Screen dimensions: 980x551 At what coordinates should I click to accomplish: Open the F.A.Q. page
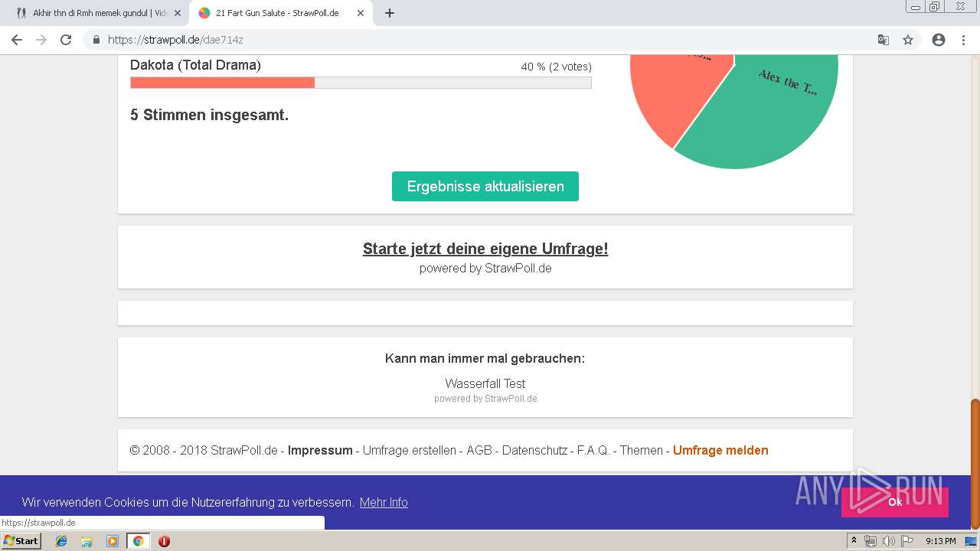(x=593, y=450)
